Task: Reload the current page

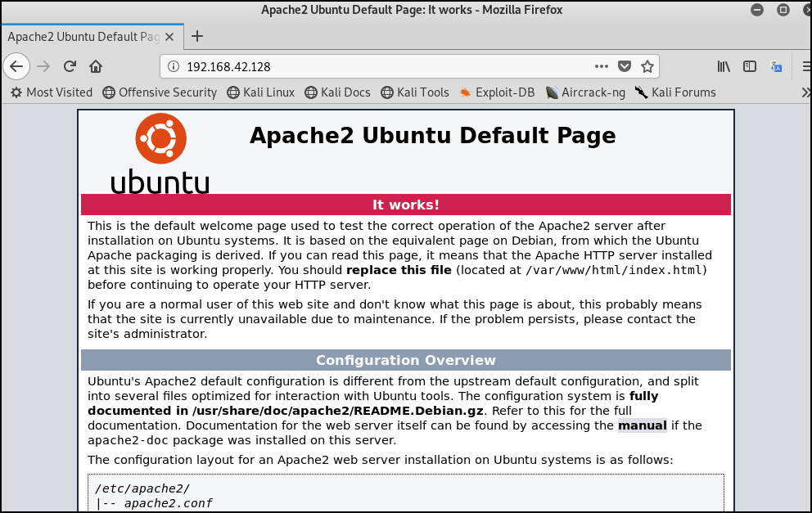Action: tap(70, 67)
